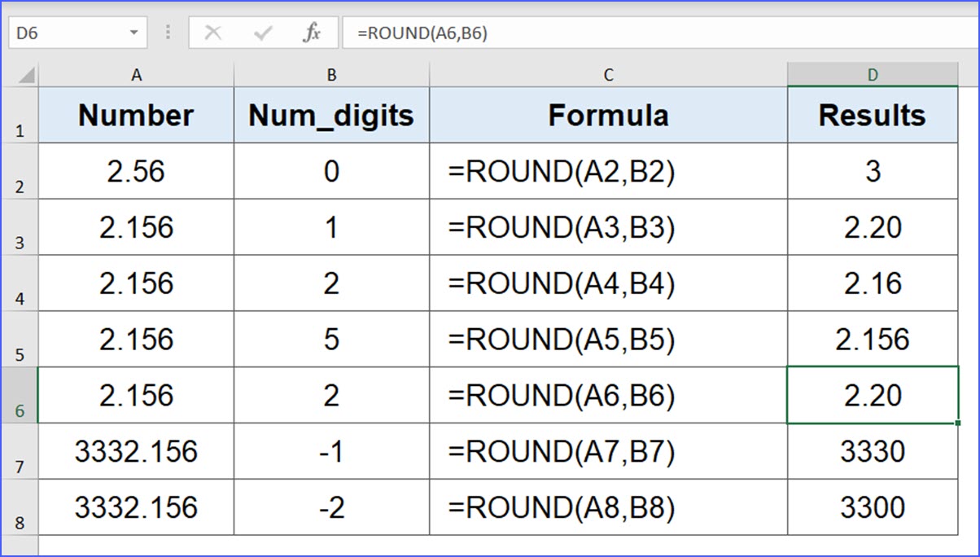Viewport: 980px width, 557px height.
Task: Select column header A
Action: (x=136, y=74)
